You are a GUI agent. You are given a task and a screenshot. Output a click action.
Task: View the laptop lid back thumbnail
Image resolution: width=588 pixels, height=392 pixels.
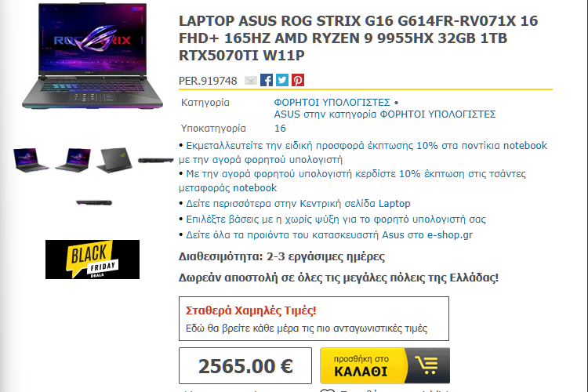coord(114,160)
